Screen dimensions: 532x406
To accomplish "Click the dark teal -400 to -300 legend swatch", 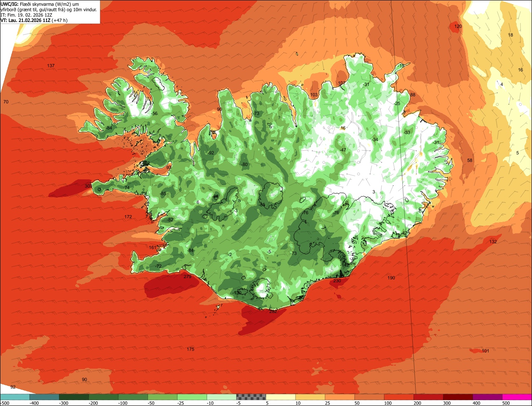I will [x=44, y=397].
